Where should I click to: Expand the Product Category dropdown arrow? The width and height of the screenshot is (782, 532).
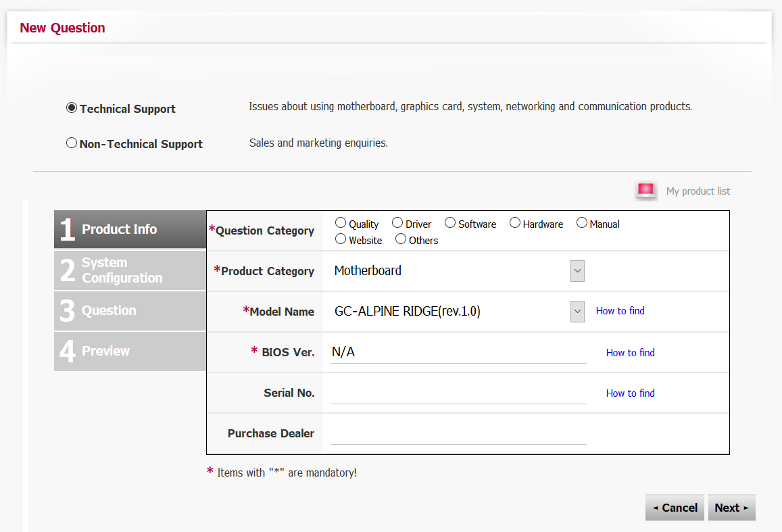577,271
